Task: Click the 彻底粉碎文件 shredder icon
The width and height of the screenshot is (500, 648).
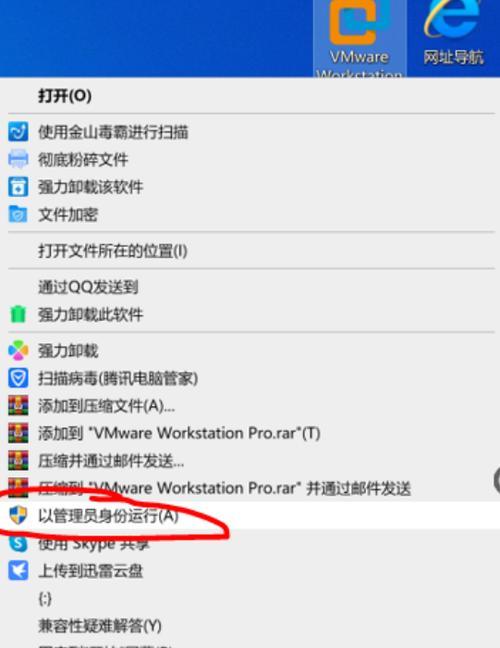Action: pos(18,160)
